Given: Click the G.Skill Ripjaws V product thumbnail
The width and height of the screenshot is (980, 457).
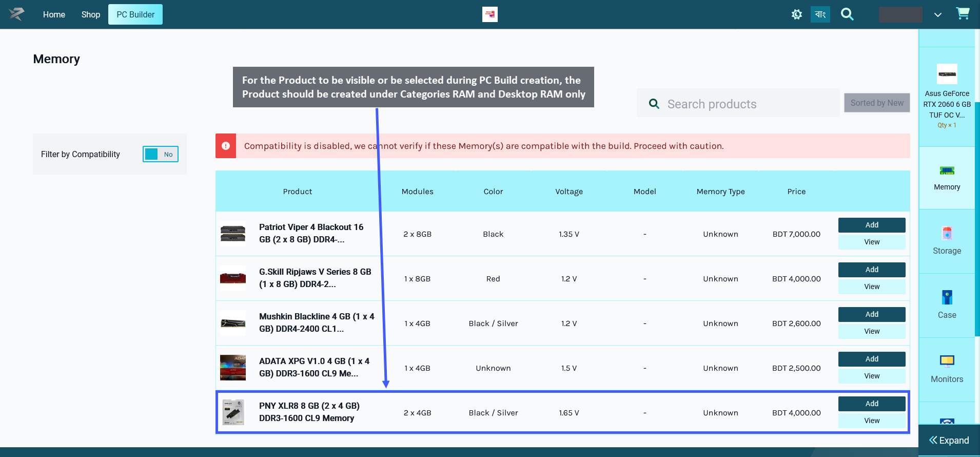Looking at the screenshot, I should (x=233, y=279).
